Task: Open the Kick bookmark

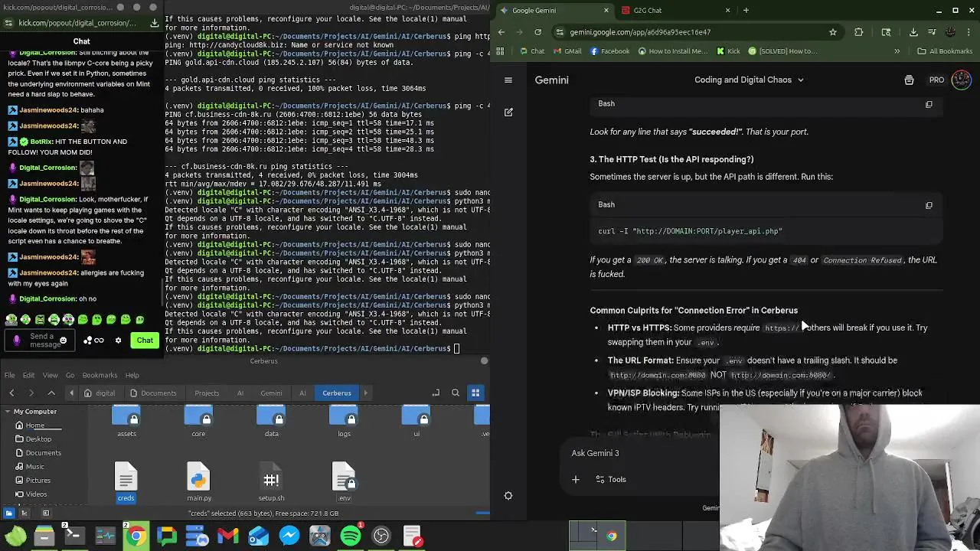Action: [728, 51]
